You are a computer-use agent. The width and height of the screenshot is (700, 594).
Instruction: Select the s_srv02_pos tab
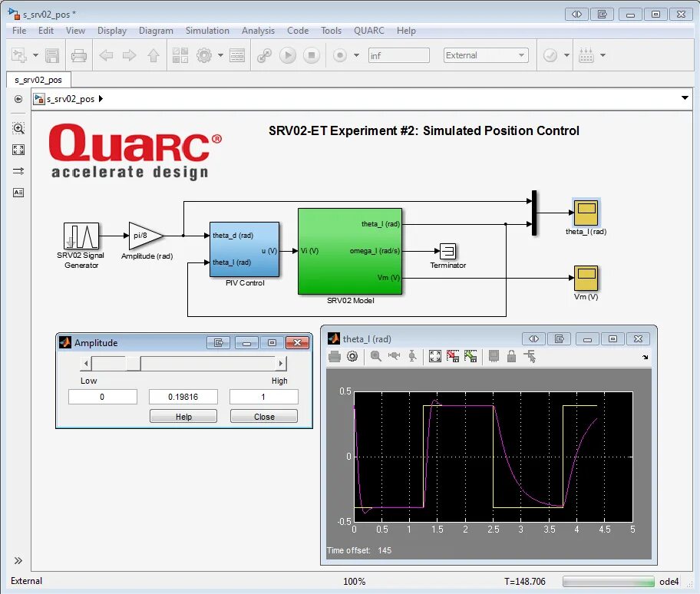(x=38, y=80)
